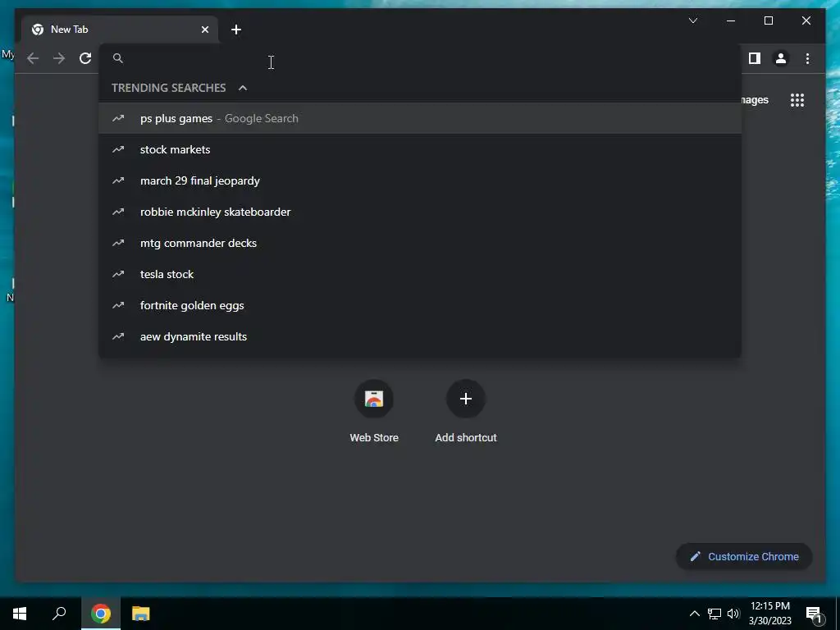Open the side panel icon
Viewport: 840px width, 630px height.
click(755, 58)
